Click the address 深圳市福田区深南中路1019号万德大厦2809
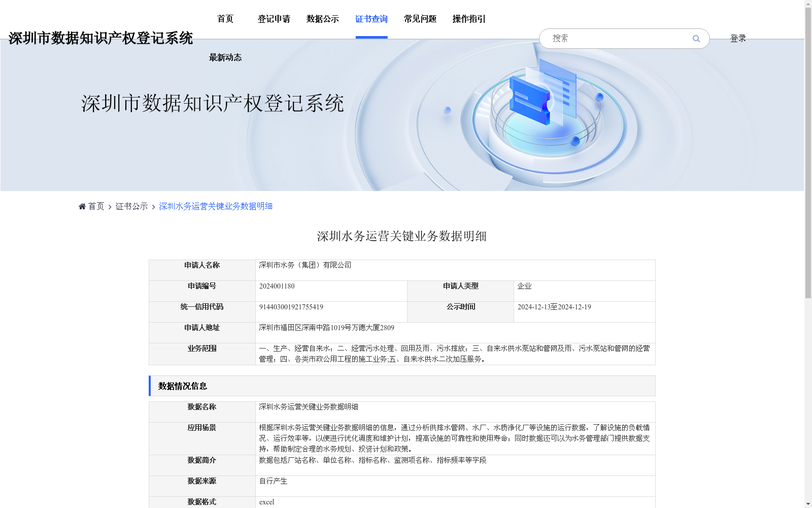The image size is (812, 508). coord(326,328)
